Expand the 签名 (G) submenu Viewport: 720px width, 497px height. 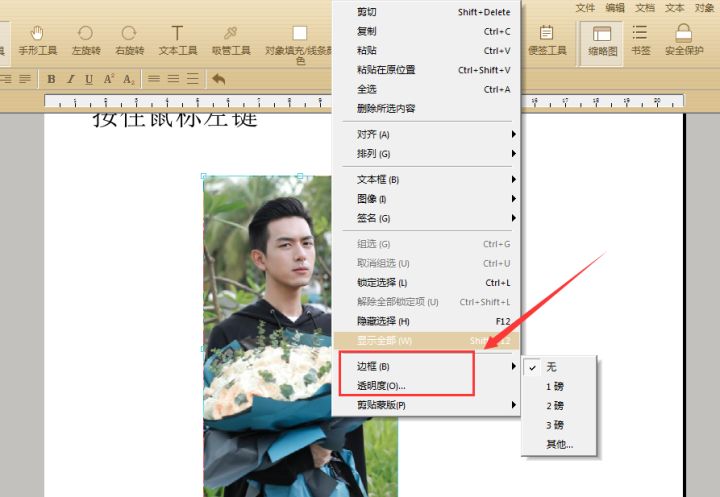tap(427, 218)
